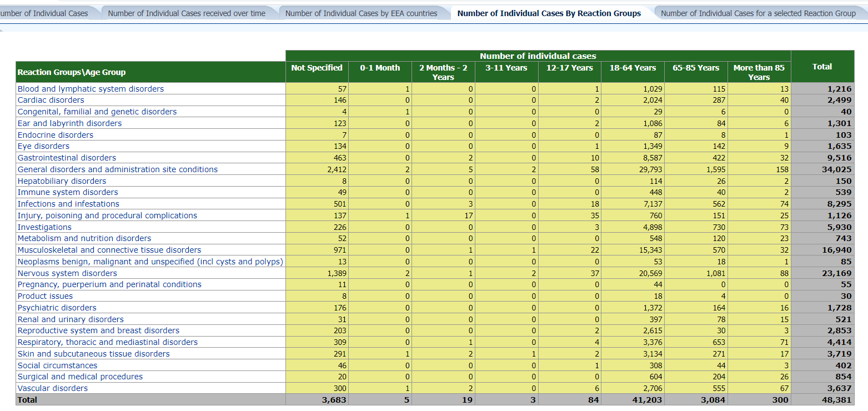Open Gastrointestinal disorders reaction group
This screenshot has width=868, height=411.
tap(67, 158)
